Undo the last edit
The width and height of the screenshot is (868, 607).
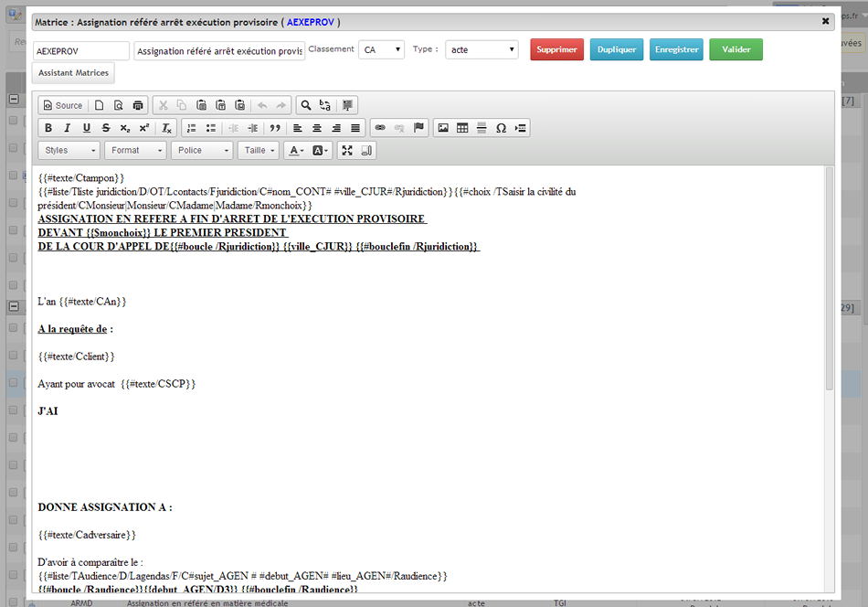click(x=262, y=105)
